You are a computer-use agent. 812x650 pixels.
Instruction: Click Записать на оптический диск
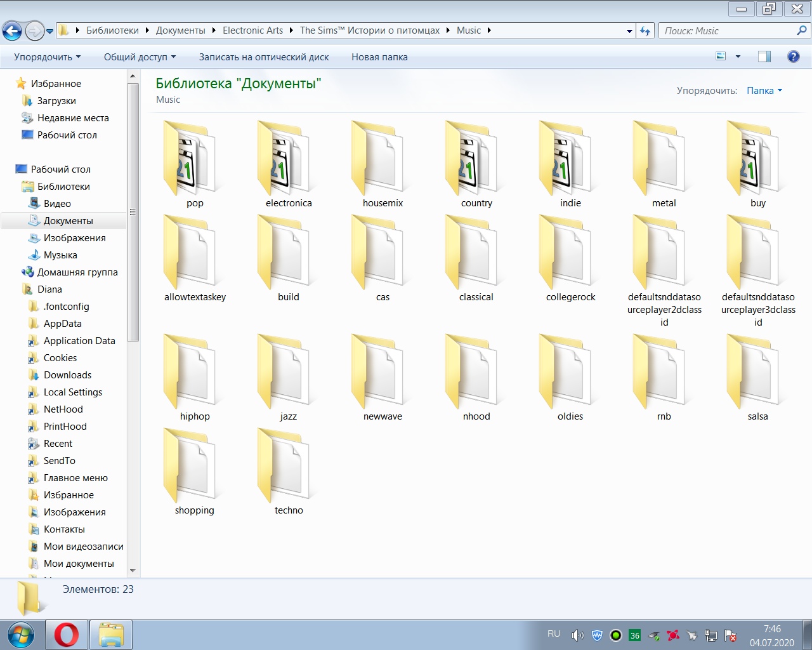point(264,57)
